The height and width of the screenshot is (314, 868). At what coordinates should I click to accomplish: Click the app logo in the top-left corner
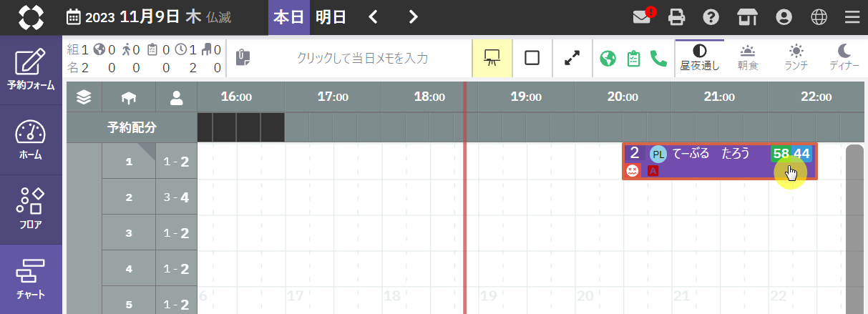click(x=31, y=17)
